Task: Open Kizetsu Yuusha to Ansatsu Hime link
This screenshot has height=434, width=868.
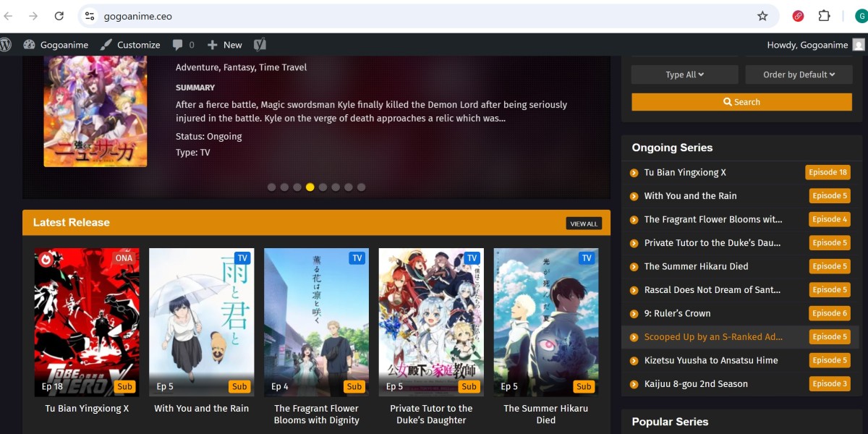Action: coord(711,360)
